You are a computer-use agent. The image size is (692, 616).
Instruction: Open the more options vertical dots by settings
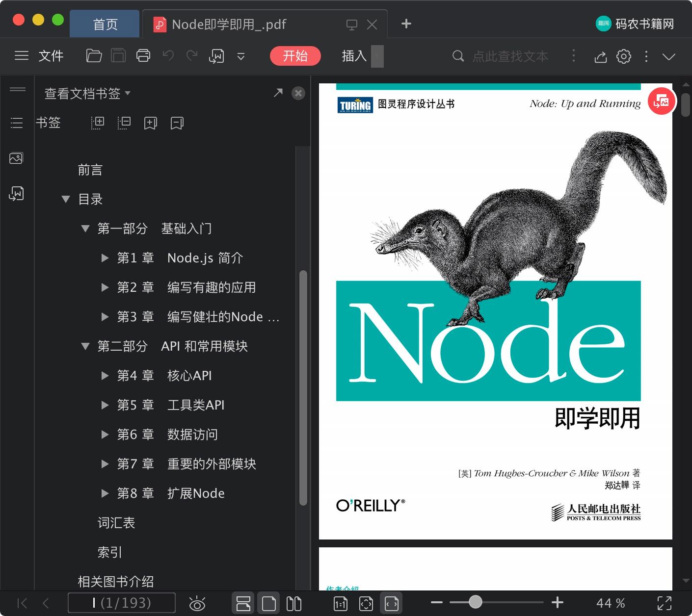[646, 56]
